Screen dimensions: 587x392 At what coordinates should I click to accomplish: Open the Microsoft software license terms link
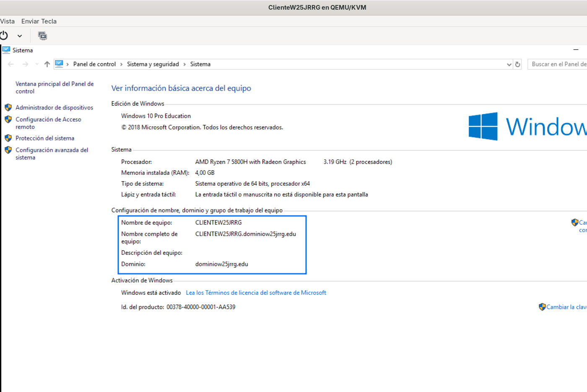click(x=256, y=293)
